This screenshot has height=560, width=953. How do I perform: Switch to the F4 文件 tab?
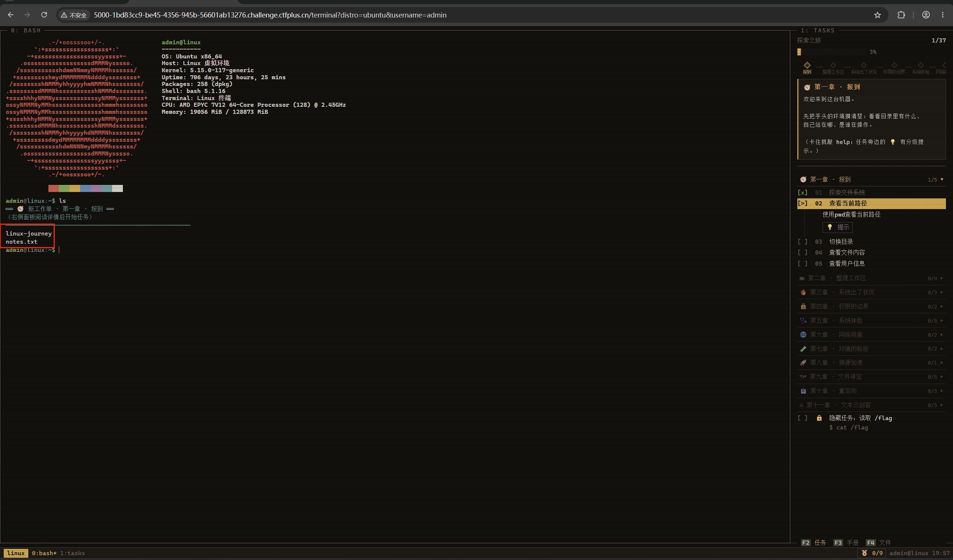point(879,543)
